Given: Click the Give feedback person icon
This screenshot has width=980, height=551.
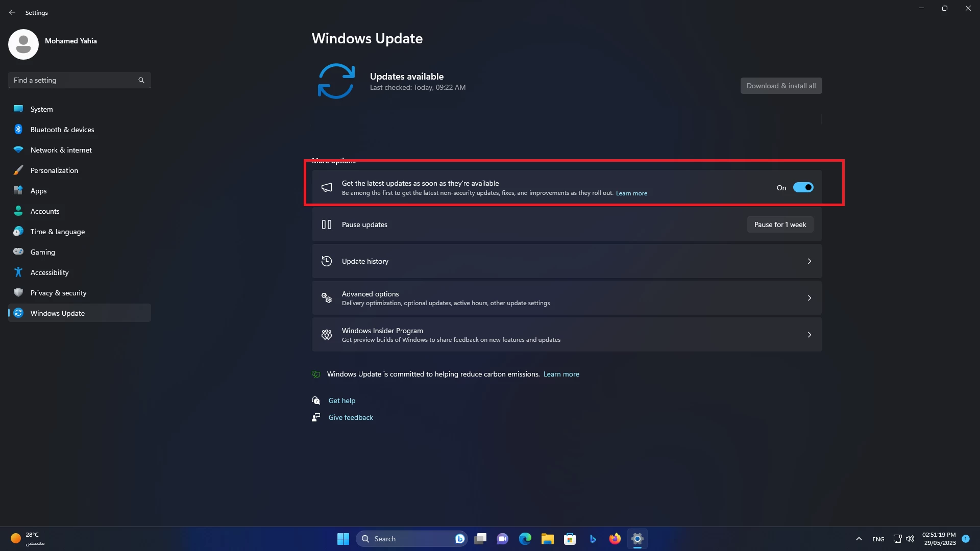Looking at the screenshot, I should [316, 417].
